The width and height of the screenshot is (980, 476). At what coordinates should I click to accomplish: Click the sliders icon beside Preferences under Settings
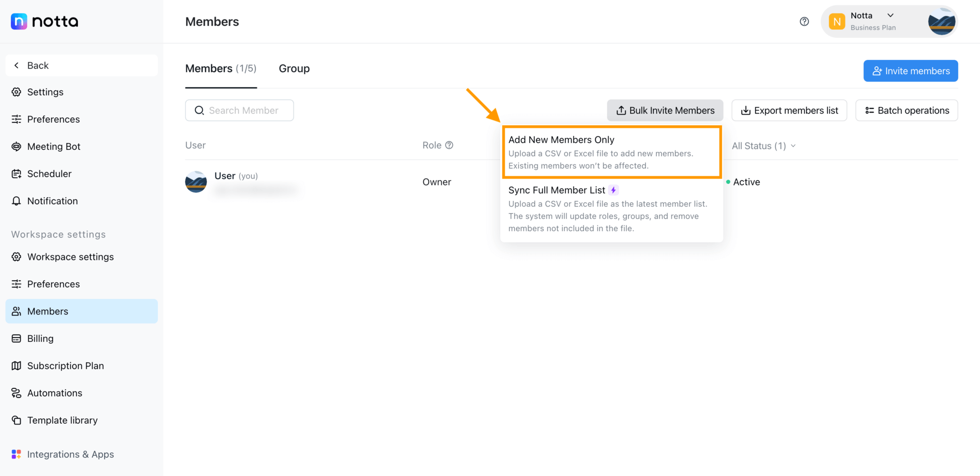click(x=17, y=119)
